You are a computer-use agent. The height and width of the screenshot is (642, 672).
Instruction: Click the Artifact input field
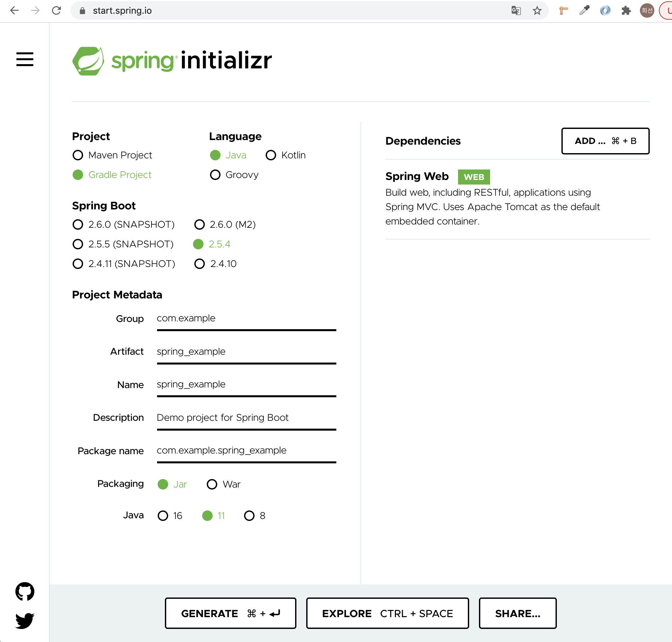(246, 352)
